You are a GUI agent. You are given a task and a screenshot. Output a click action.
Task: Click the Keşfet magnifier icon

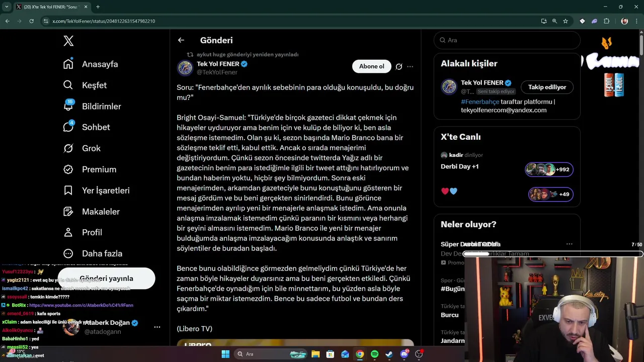[68, 85]
